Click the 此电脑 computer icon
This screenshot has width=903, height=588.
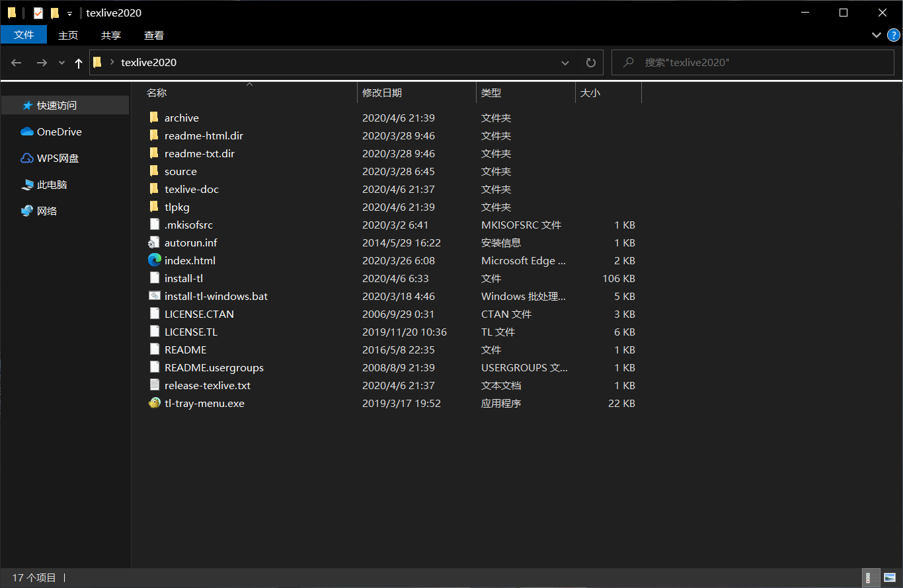(27, 184)
